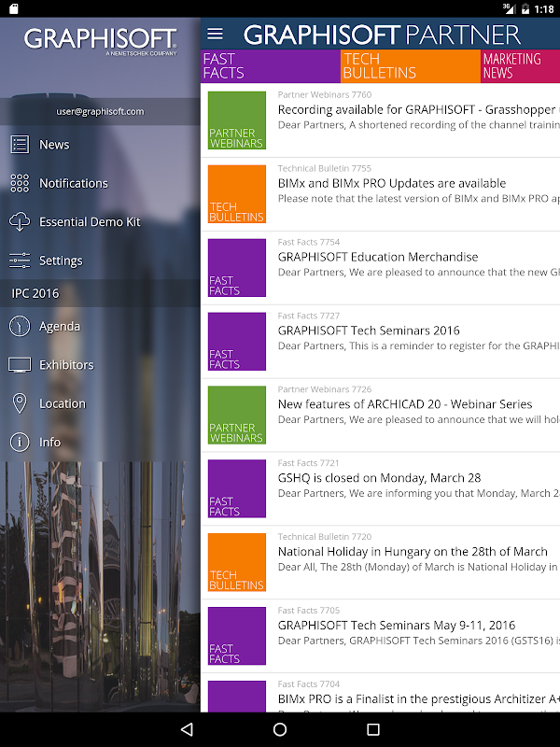The height and width of the screenshot is (747, 560).
Task: Tap the Android recent apps button
Action: click(373, 729)
